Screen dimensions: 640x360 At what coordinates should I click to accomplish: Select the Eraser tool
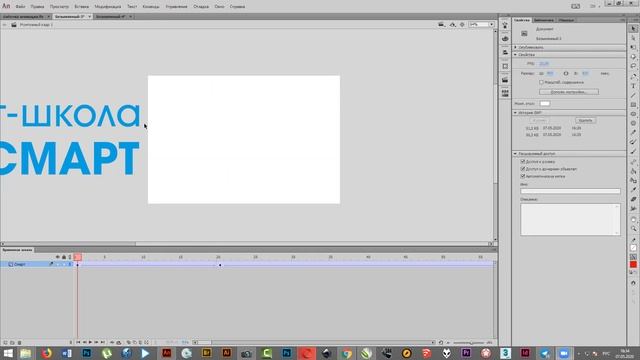tap(633, 199)
